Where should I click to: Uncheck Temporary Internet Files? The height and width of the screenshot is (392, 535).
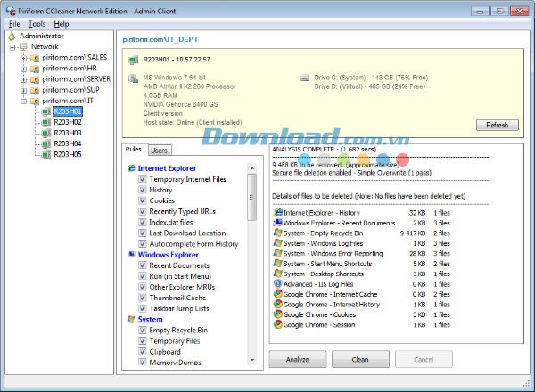click(143, 179)
